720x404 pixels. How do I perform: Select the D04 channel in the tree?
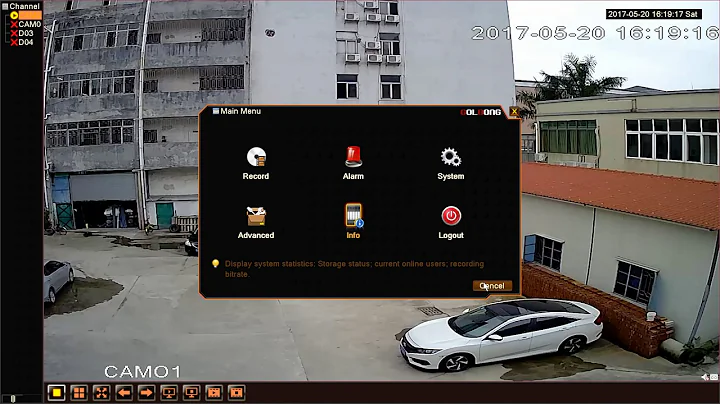click(x=26, y=42)
